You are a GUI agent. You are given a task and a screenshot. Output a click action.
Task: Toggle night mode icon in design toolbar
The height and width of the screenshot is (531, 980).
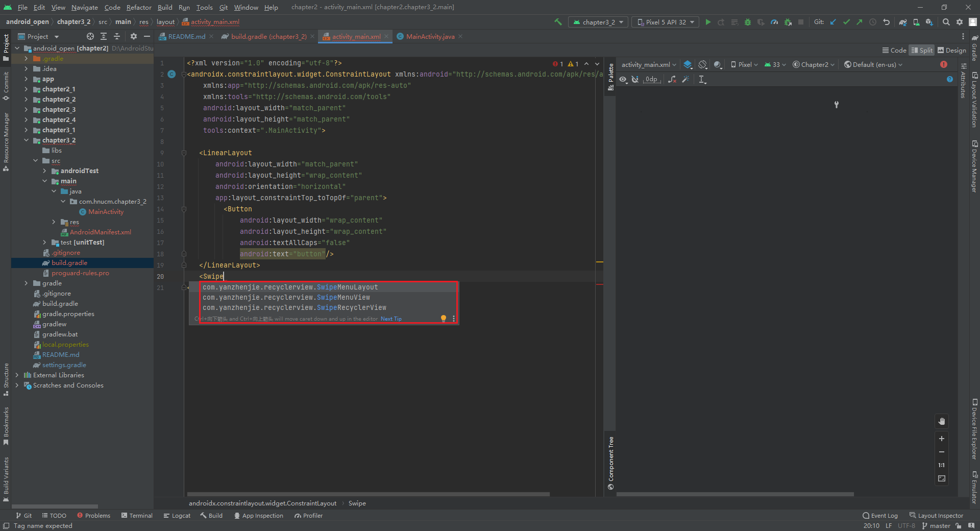click(718, 64)
